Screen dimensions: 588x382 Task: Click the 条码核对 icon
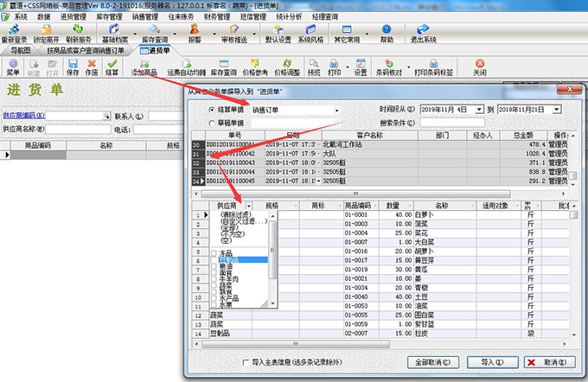point(389,63)
